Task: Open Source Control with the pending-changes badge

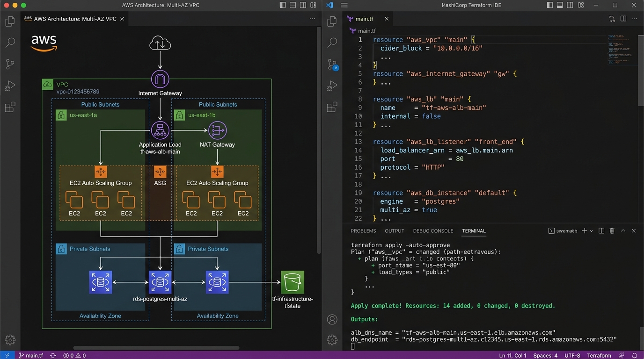Action: pos(332,65)
